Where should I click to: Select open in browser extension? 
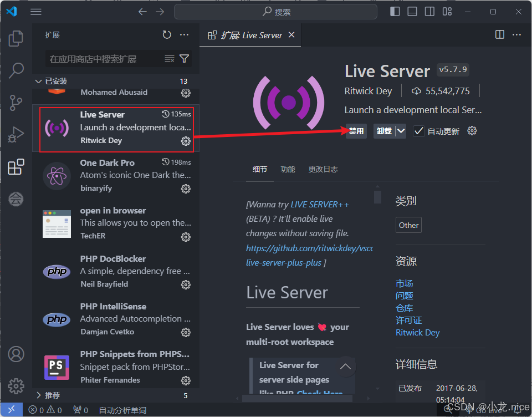(116, 223)
